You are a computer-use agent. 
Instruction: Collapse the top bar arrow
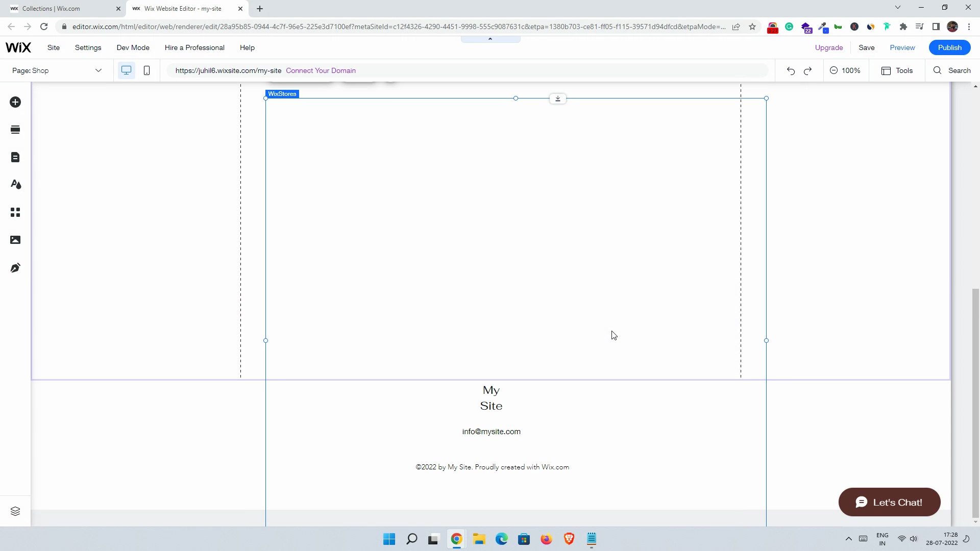pyautogui.click(x=490, y=39)
